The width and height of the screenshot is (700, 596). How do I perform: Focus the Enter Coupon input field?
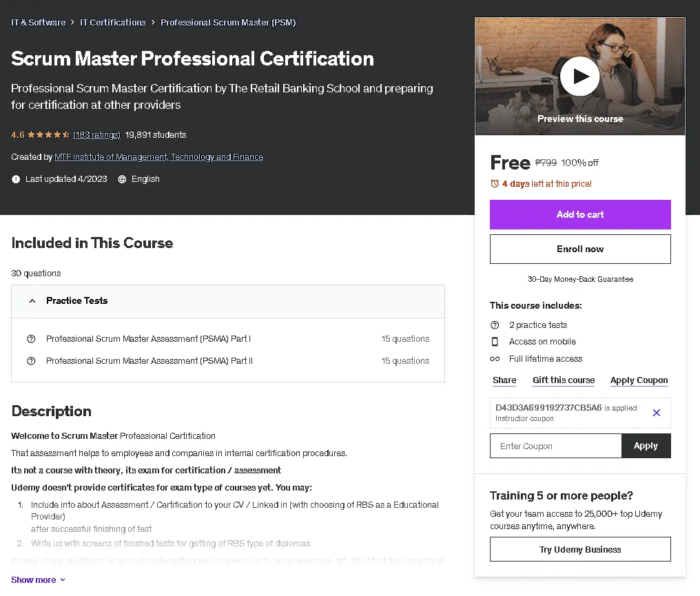555,446
